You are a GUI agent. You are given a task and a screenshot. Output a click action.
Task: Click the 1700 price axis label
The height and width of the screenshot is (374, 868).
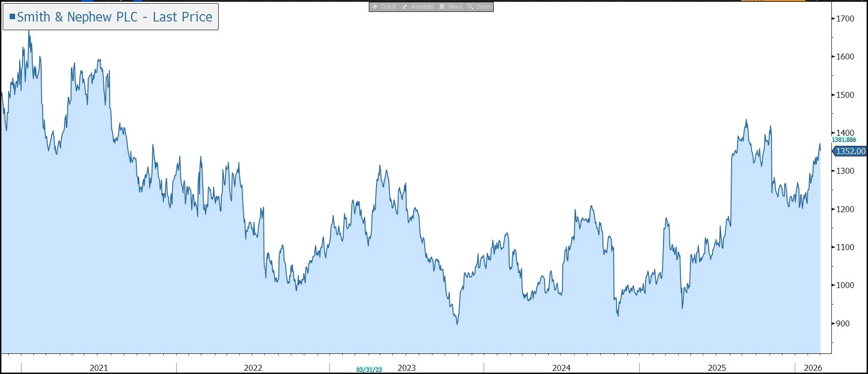(845, 19)
